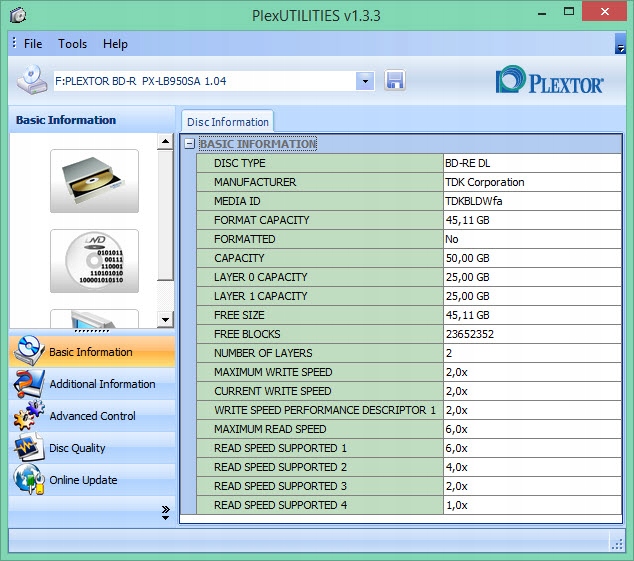Viewport: 634px width, 561px height.
Task: Select WRITE SPEED PERFORMANCE DESCRIPTOR 1 label
Action: [325, 410]
